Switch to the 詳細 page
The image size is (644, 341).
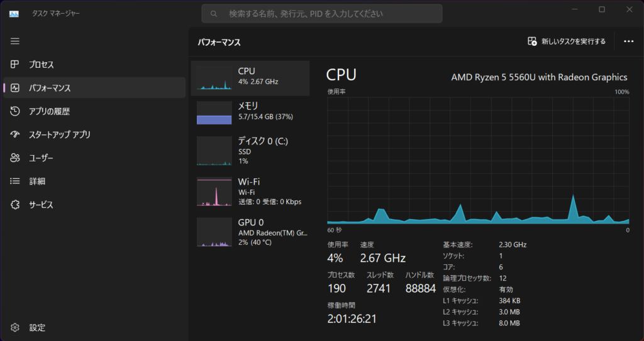pos(37,181)
